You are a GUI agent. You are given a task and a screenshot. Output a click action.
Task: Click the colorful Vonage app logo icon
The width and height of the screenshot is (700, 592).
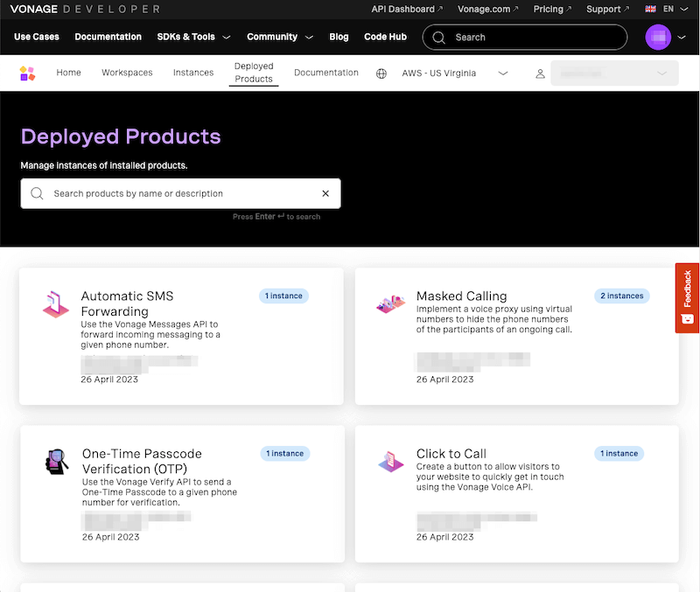coord(27,73)
